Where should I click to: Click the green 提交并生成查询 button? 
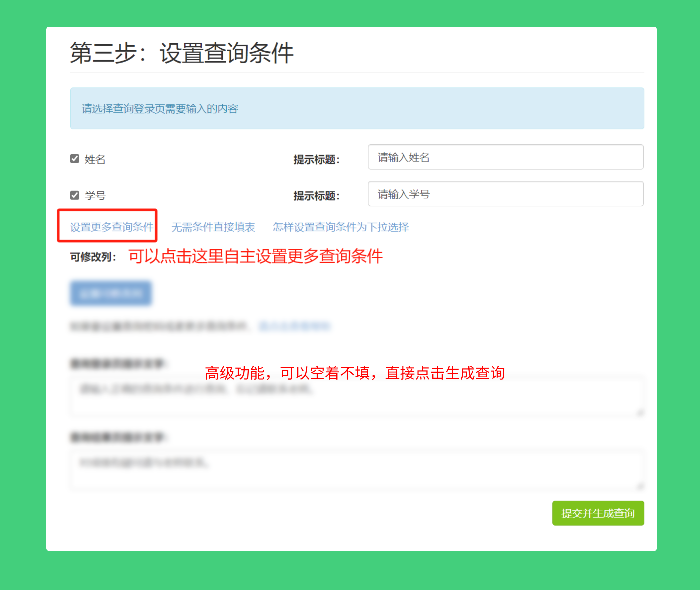pos(598,513)
